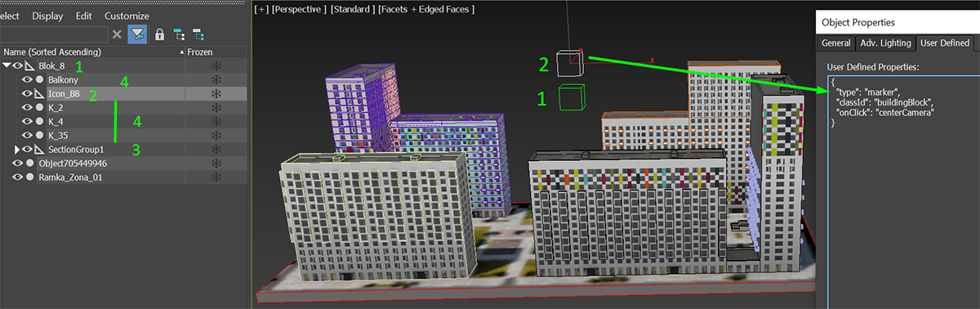Screen dimensions: 980x309
Task: Hide SectionGroup1 using its eye icon
Action: click(27, 150)
